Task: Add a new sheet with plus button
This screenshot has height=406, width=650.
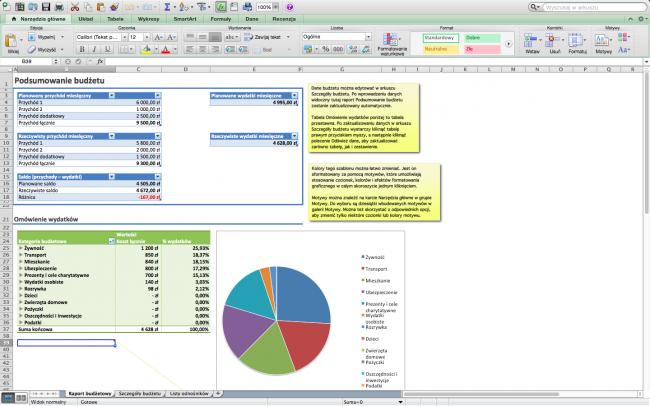Action: point(218,393)
